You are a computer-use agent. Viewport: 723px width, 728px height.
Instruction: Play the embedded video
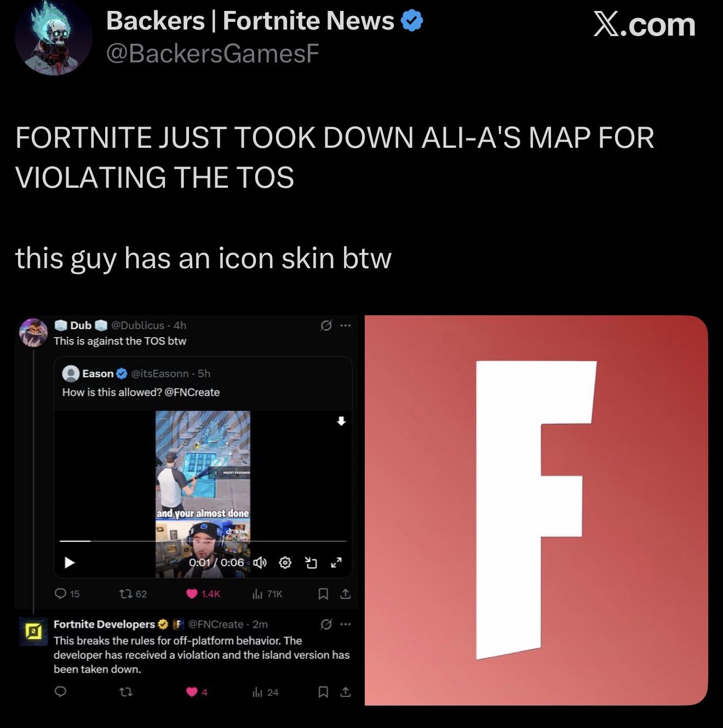[x=70, y=562]
